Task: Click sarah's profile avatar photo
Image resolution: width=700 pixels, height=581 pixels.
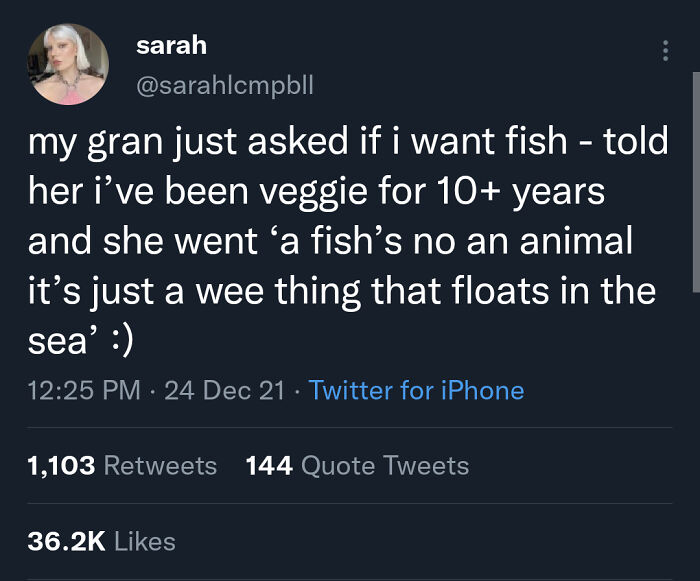Action: coord(69,64)
